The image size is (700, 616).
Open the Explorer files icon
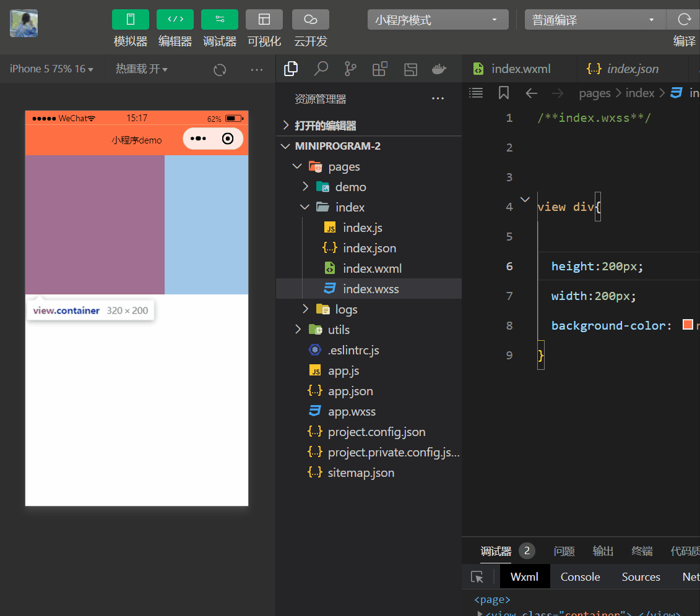[x=291, y=69]
